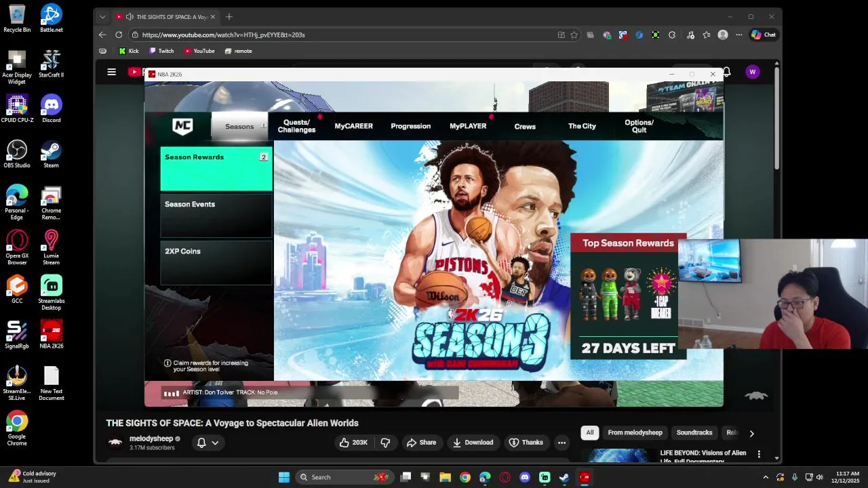The width and height of the screenshot is (868, 488).
Task: Show hidden system tray icons chevron
Action: [766, 477]
